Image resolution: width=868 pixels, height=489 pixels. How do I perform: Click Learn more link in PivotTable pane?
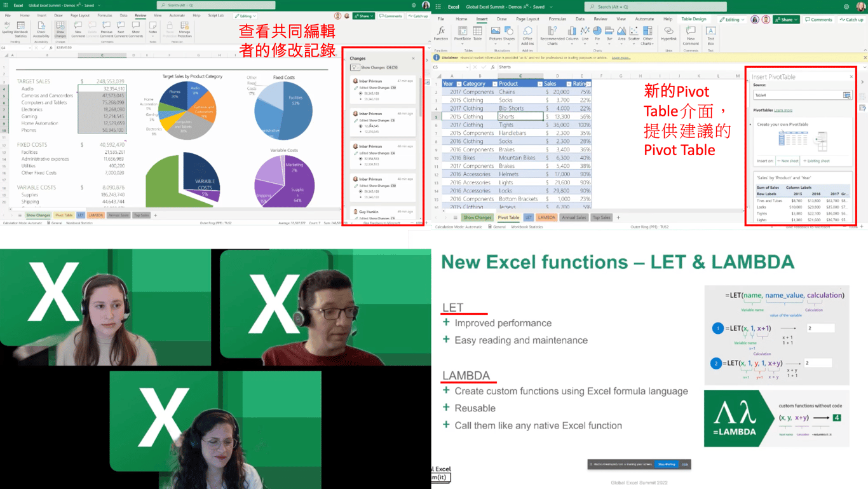click(x=783, y=110)
